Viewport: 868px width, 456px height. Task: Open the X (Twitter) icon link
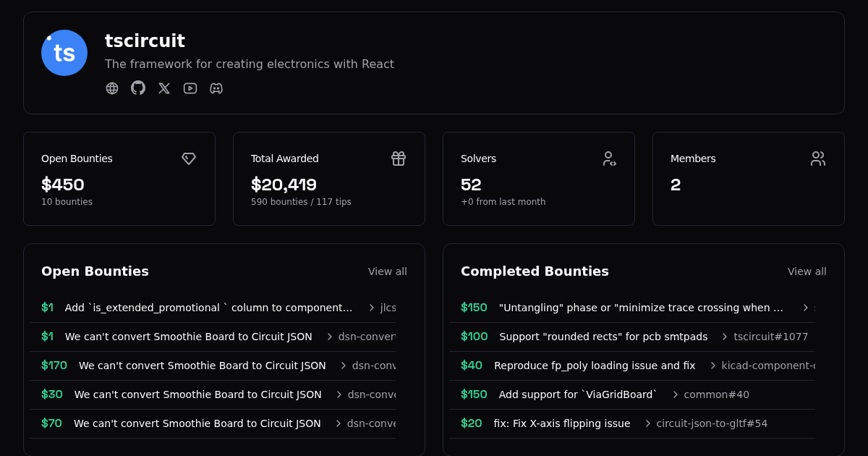point(164,88)
